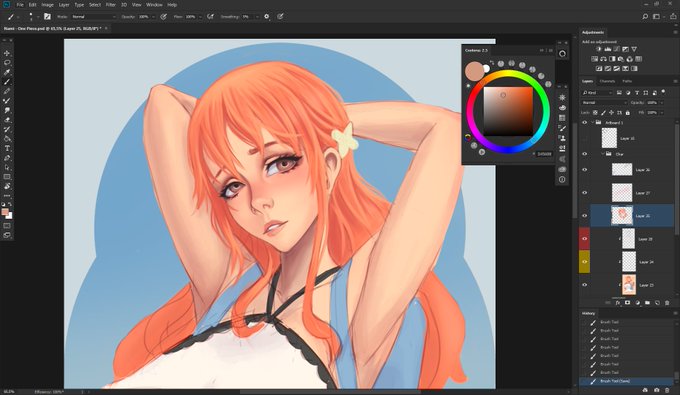This screenshot has height=395, width=680.
Task: Open the History panel menu
Action: 675,313
